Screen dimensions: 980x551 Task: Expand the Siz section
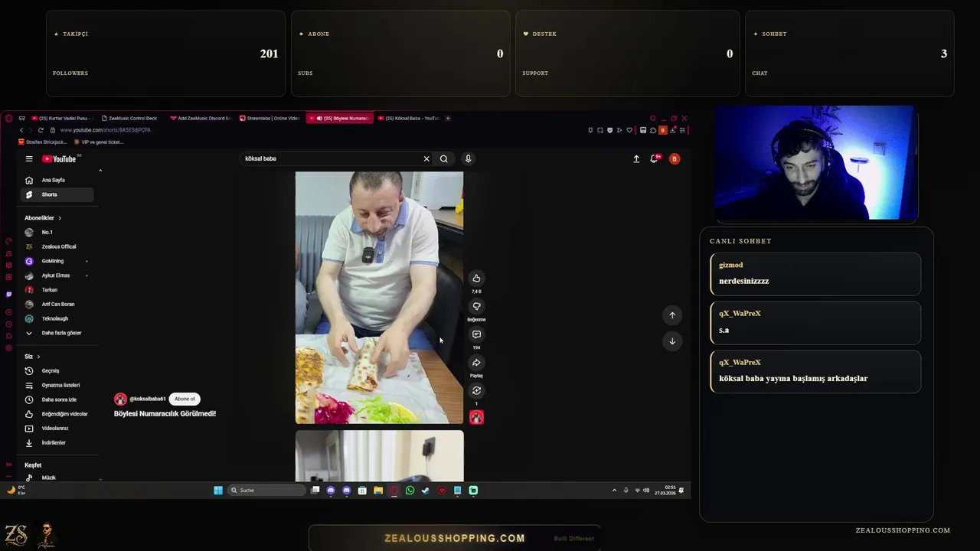(x=32, y=357)
